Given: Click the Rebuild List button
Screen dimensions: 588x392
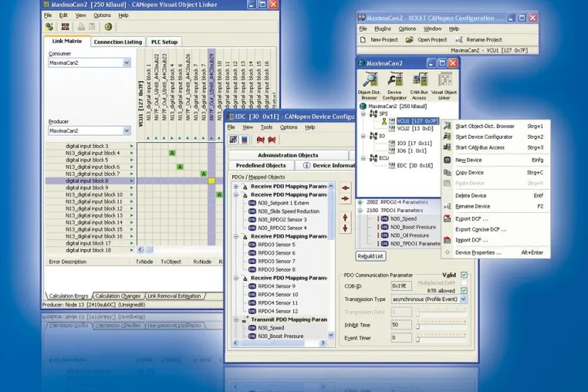Looking at the screenshot, I should (370, 256).
